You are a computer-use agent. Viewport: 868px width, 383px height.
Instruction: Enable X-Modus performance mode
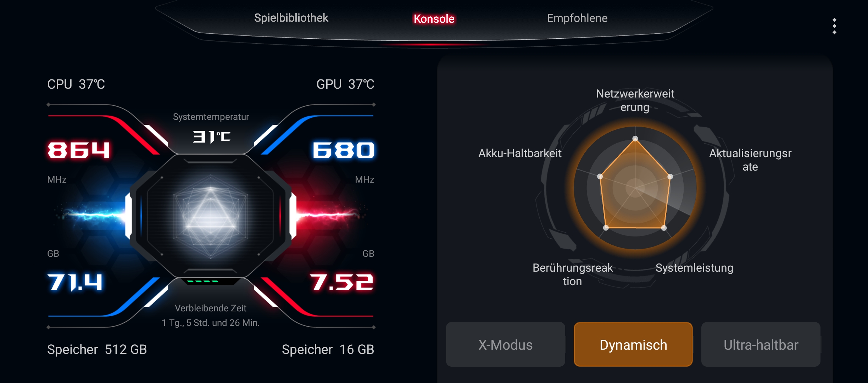[x=505, y=344]
